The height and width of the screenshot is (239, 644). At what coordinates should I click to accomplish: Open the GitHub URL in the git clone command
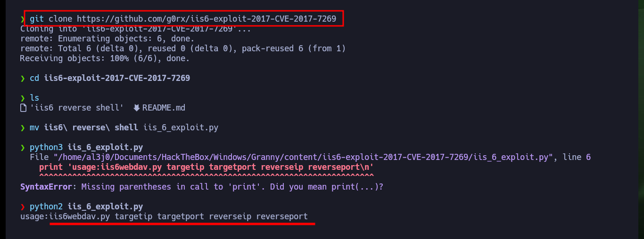tap(206, 19)
